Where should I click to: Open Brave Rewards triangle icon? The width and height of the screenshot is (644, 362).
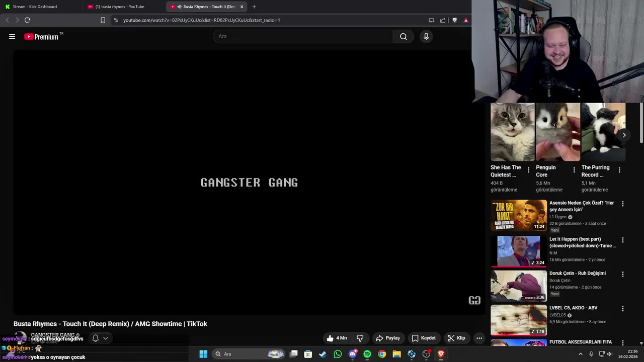pyautogui.click(x=466, y=20)
